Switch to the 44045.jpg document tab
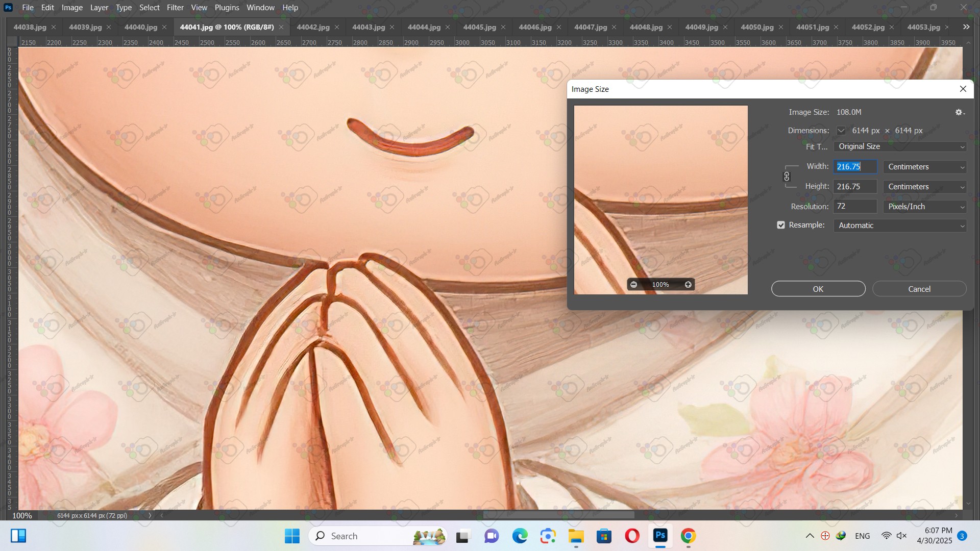This screenshot has width=980, height=551. click(x=479, y=27)
